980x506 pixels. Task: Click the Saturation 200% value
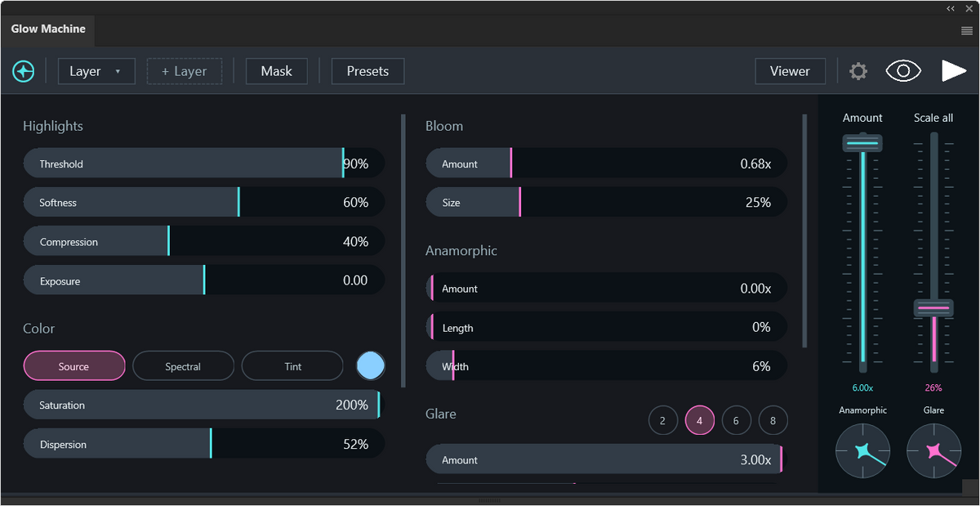pos(352,405)
